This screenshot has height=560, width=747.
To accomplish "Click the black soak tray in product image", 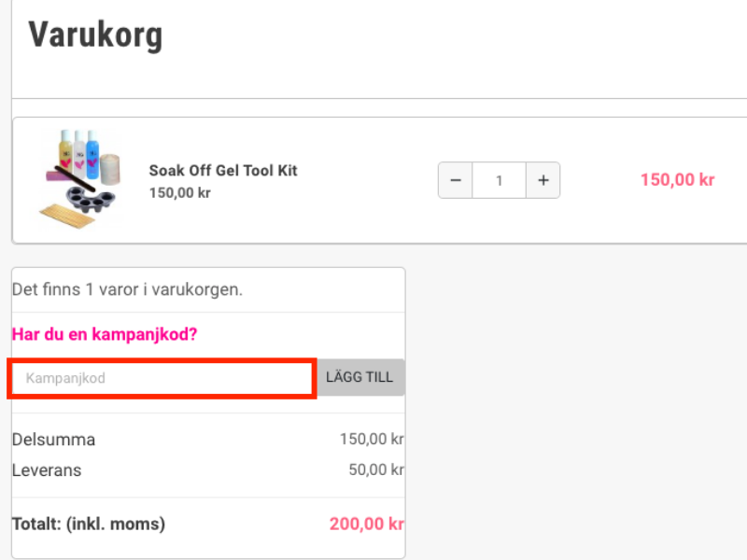I will click(91, 199).
